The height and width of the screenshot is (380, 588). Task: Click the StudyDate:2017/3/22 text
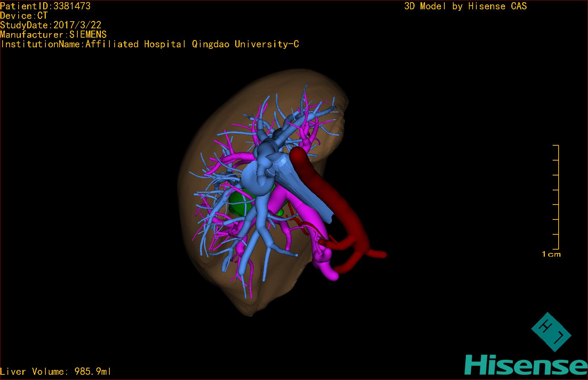(51, 25)
